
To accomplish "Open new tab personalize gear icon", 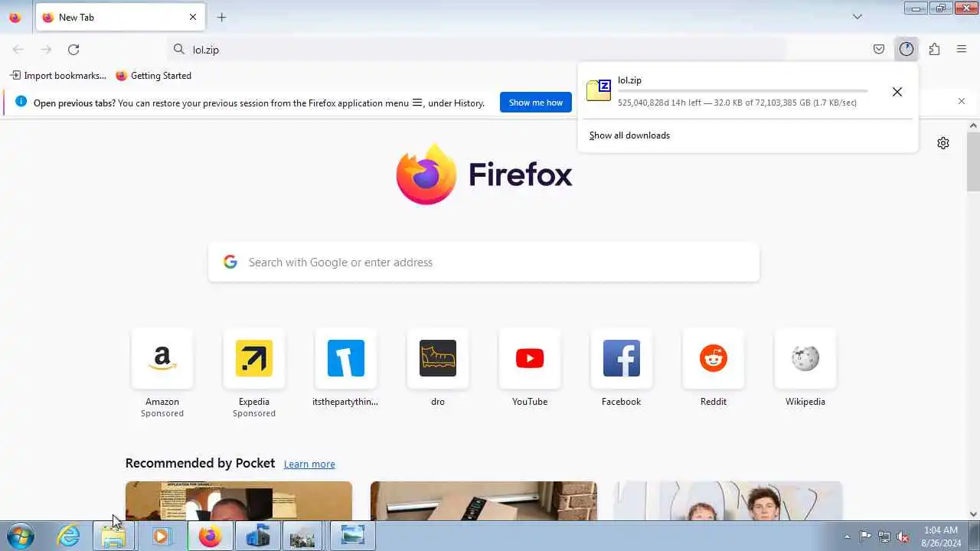I will point(943,143).
